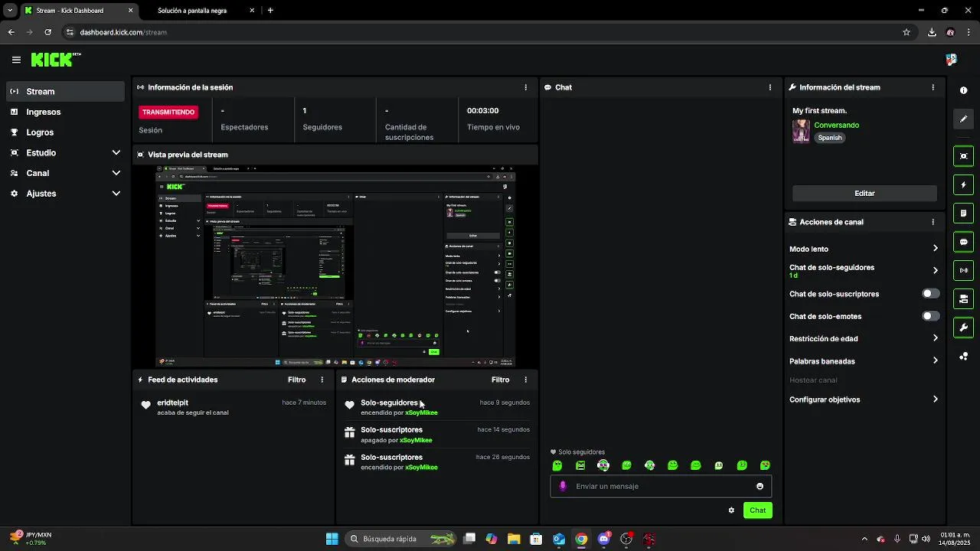Viewport: 980px width, 551px height.
Task: Toggle the chat bubble icon in right sidebar
Action: 963,242
